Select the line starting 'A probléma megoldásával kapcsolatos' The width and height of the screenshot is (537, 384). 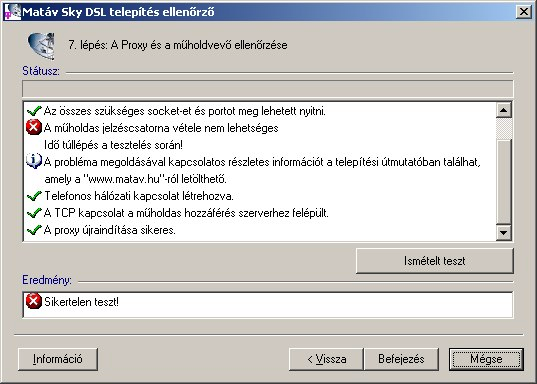(x=262, y=162)
